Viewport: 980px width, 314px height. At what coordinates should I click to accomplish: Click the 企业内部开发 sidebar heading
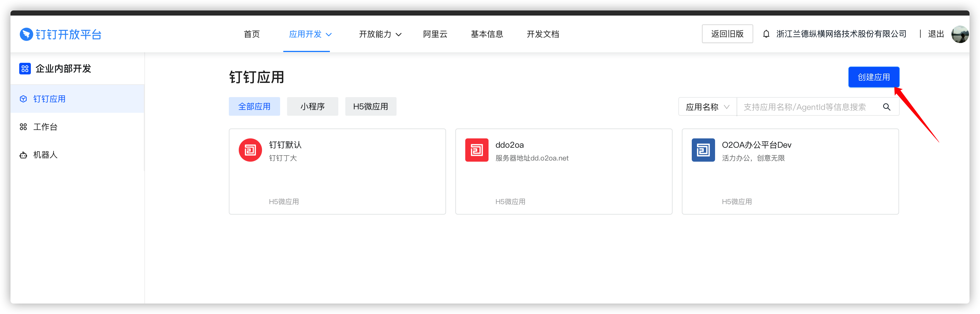pos(63,69)
